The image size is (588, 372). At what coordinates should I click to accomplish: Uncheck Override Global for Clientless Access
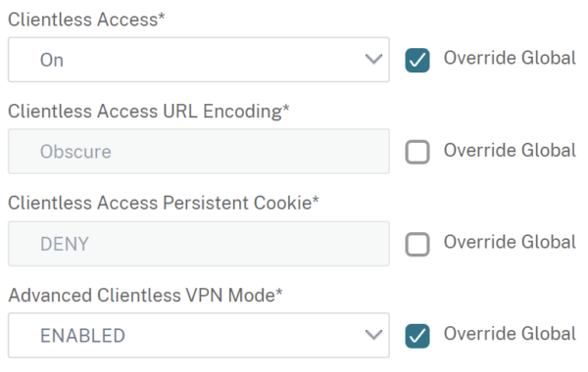tap(417, 60)
